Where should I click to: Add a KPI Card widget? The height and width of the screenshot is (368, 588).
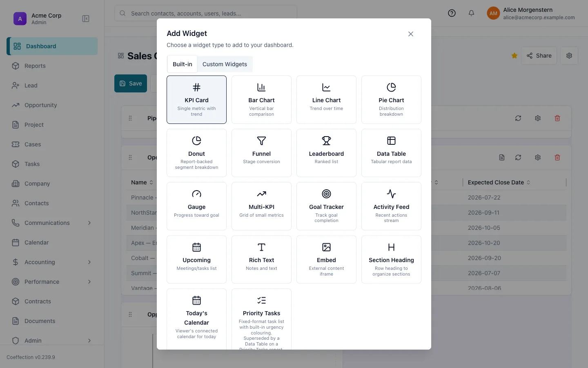pyautogui.click(x=196, y=99)
